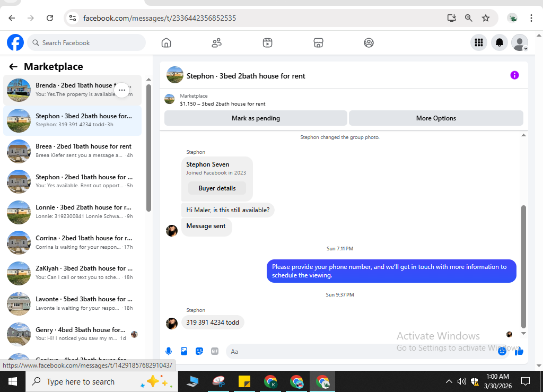Click browser forward arrow
The width and height of the screenshot is (543, 392).
(x=31, y=18)
